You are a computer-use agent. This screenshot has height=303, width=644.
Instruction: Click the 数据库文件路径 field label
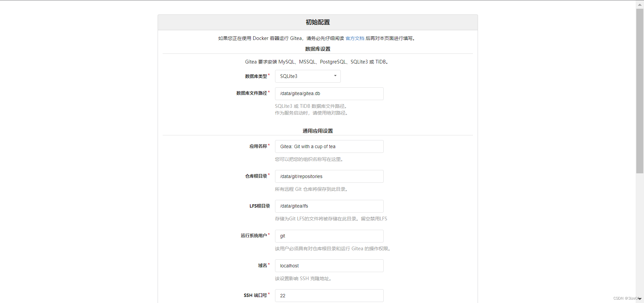[x=252, y=93]
